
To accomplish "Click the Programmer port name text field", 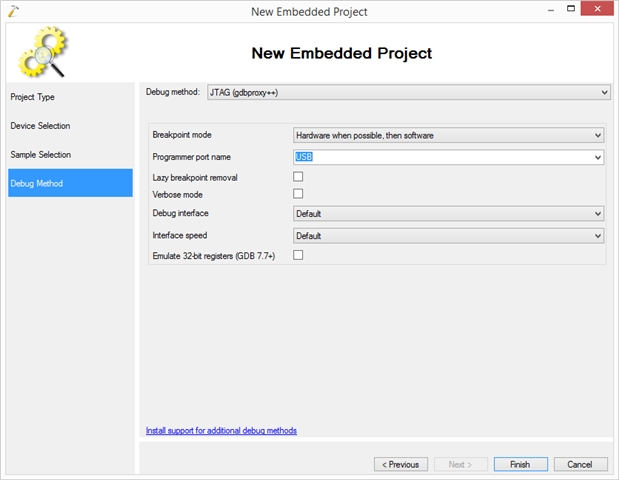I will (x=440, y=157).
